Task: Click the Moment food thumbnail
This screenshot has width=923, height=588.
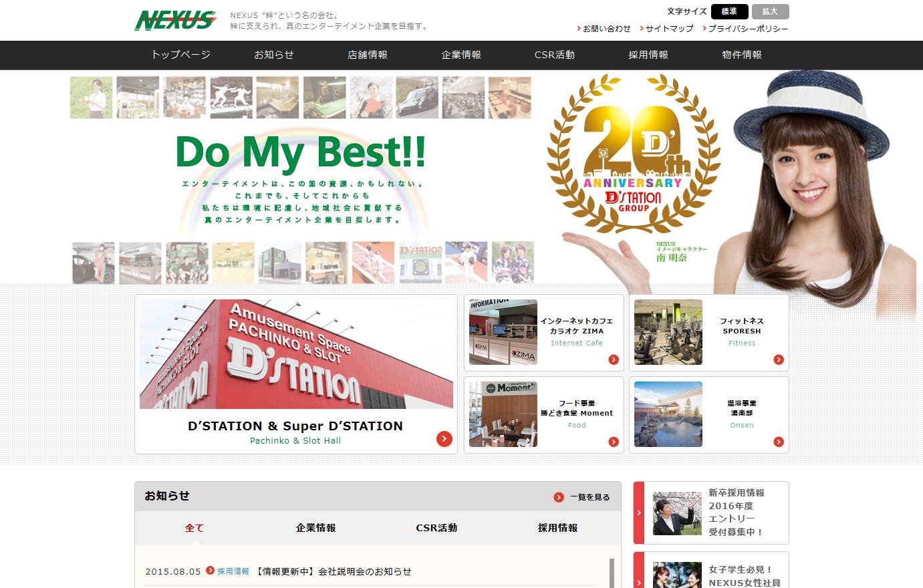Action: pos(503,414)
